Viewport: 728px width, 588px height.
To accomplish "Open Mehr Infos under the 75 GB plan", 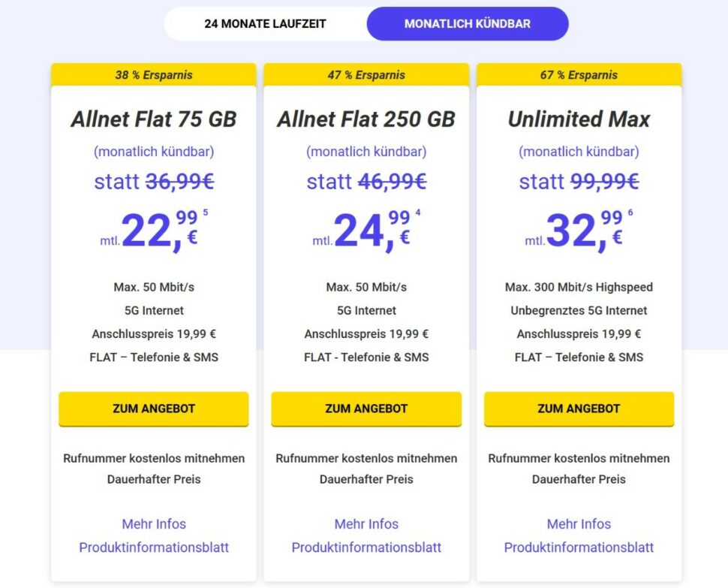I will [153, 523].
